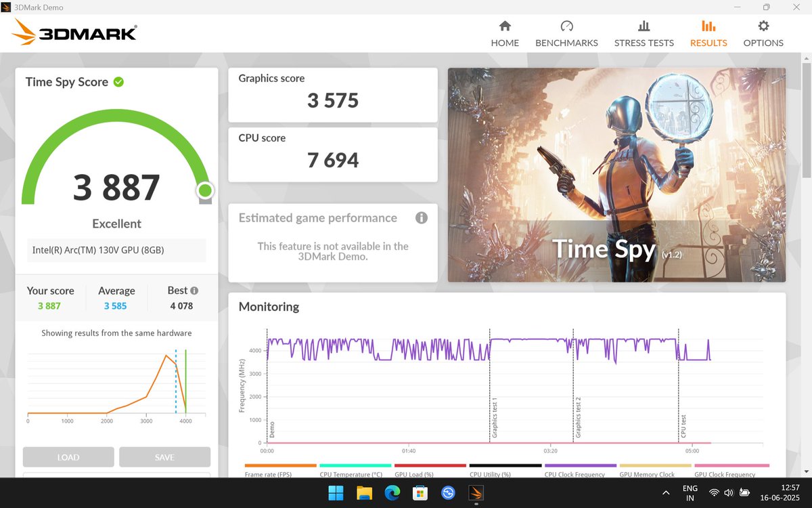Open Microsoft Store from the taskbar
The width and height of the screenshot is (812, 508).
[x=420, y=492]
